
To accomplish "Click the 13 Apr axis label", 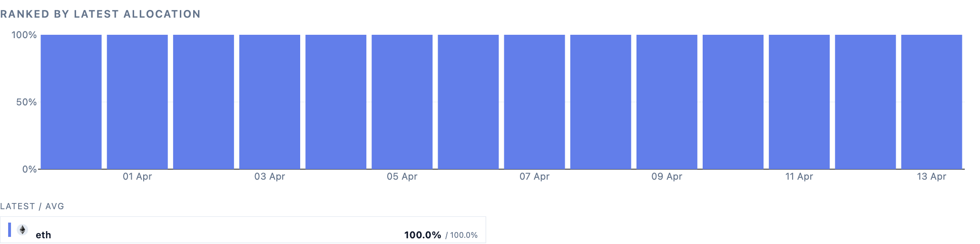I will click(x=931, y=176).
